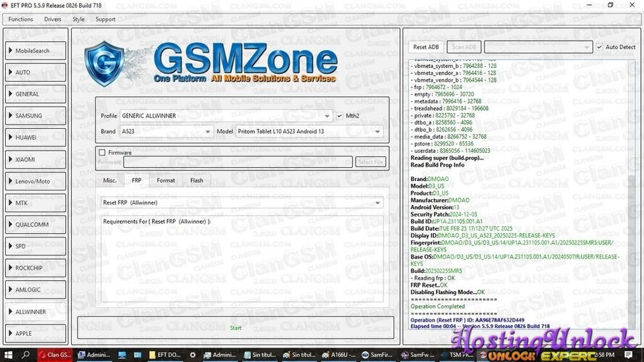Expand the AMLOGIC sidebar section
Screen dimensions: 644x362
[35, 290]
